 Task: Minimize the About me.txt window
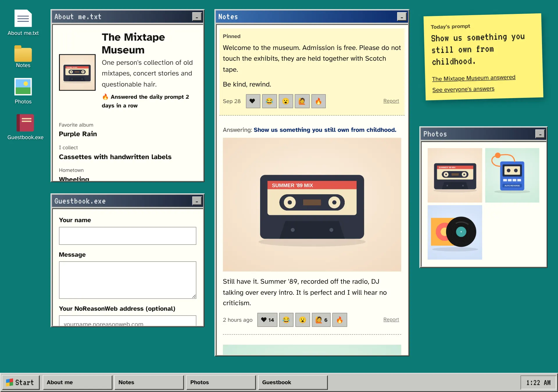(197, 17)
